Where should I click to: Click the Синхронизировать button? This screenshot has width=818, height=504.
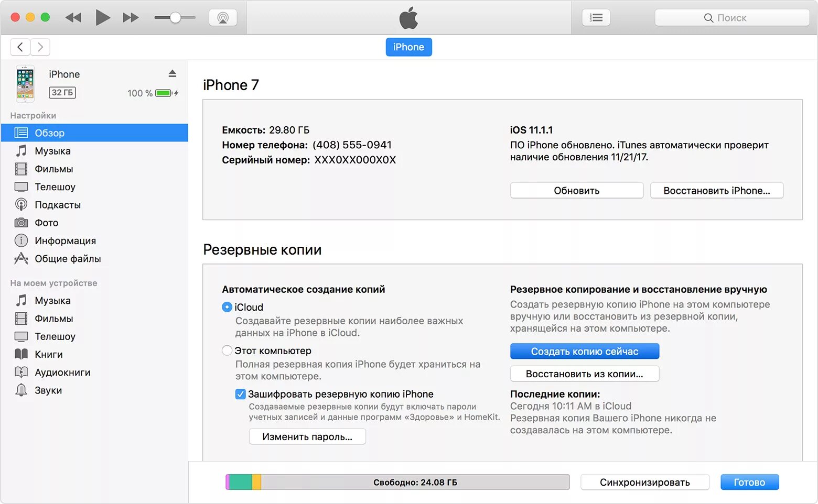tap(645, 483)
